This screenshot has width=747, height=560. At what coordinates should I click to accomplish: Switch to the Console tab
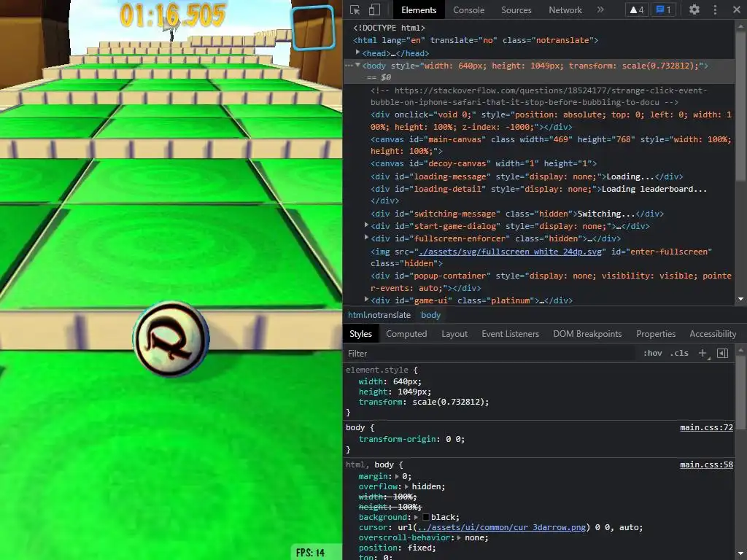coord(468,10)
